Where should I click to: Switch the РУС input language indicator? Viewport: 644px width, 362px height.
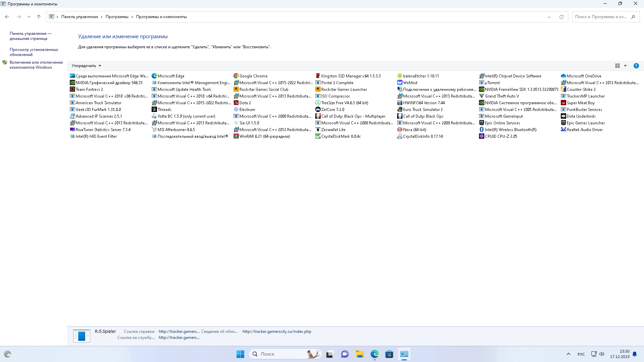tap(581, 354)
